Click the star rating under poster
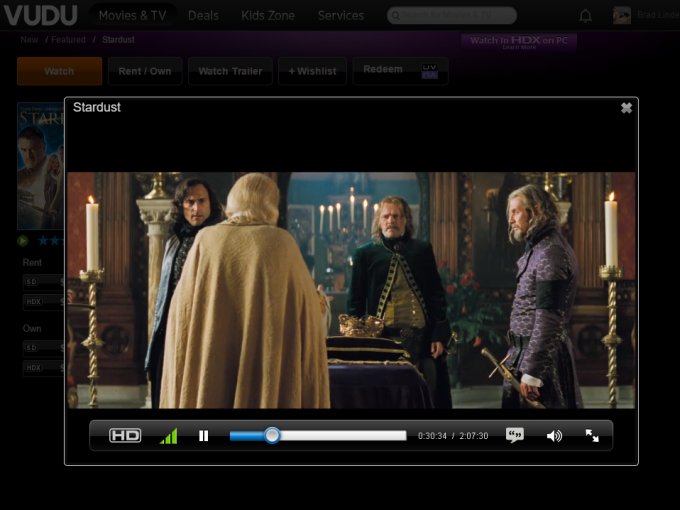The height and width of the screenshot is (510, 680). (x=51, y=240)
